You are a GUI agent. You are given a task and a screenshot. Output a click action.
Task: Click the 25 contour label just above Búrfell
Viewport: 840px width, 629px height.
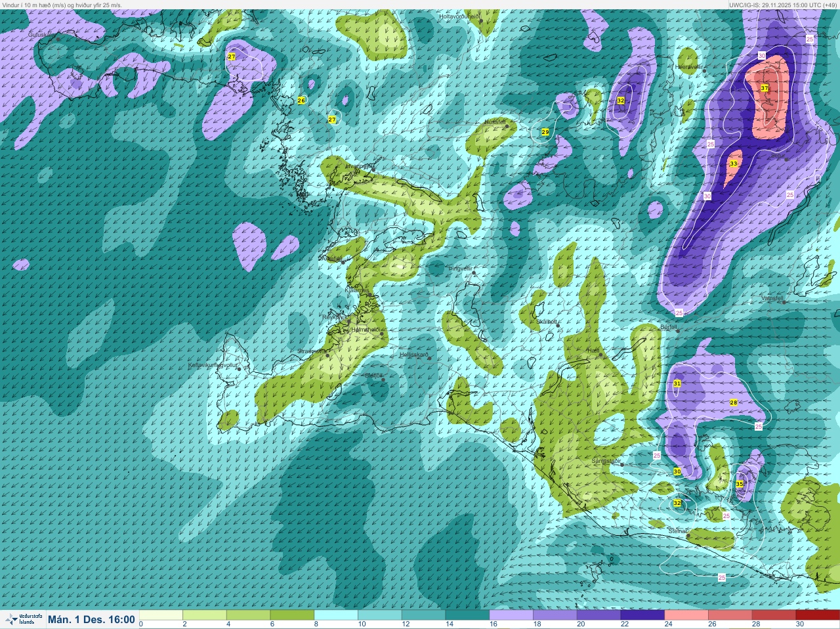[679, 313]
